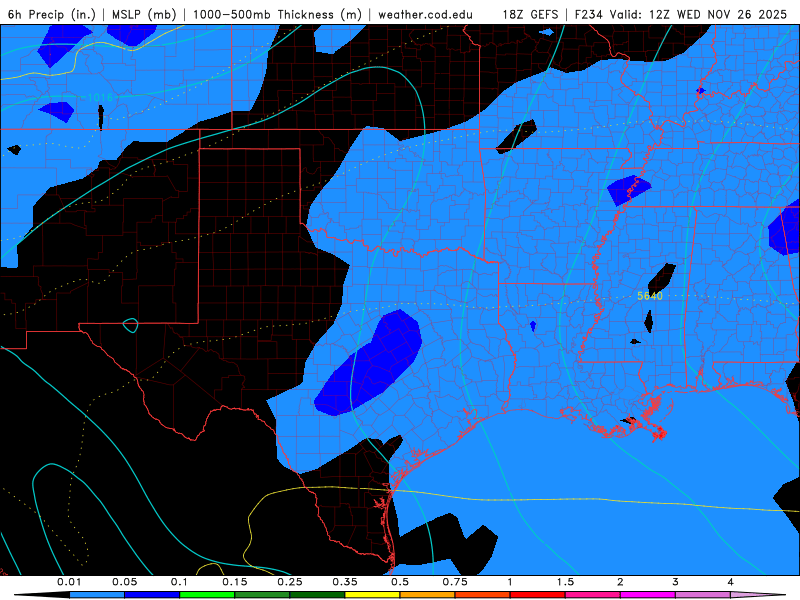Pick the light blue legend color swatch
Image resolution: width=800 pixels, height=600 pixels.
(97, 595)
